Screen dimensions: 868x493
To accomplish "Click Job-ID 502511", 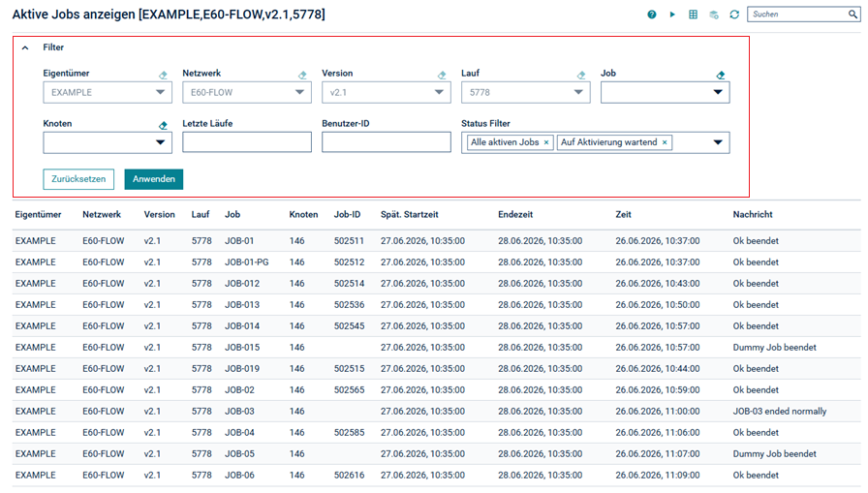I will pos(350,241).
